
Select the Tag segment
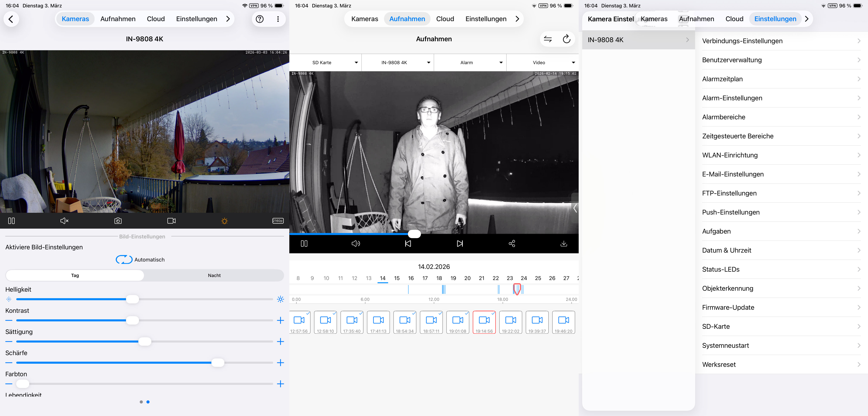click(x=75, y=275)
